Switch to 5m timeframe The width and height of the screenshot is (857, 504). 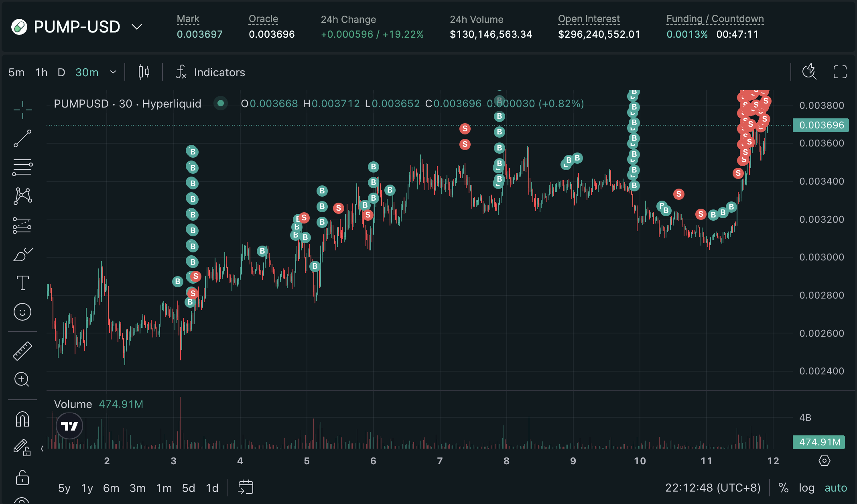point(16,72)
